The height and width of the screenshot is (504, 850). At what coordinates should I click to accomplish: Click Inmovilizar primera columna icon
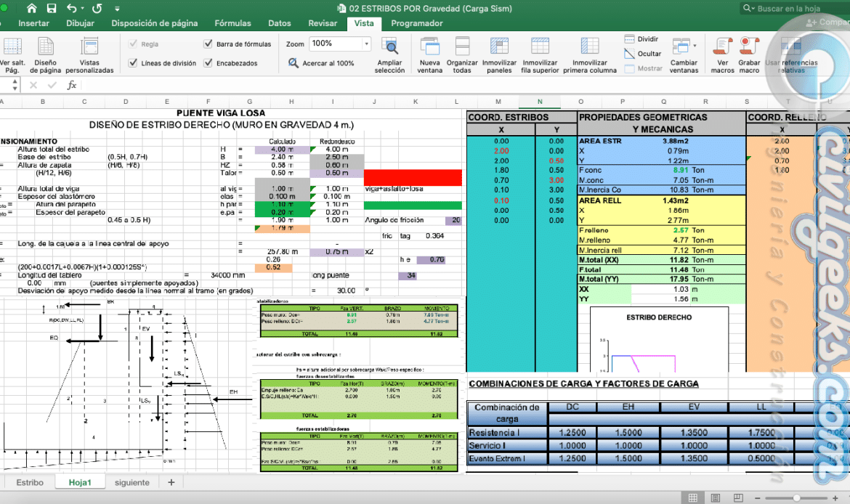click(590, 46)
